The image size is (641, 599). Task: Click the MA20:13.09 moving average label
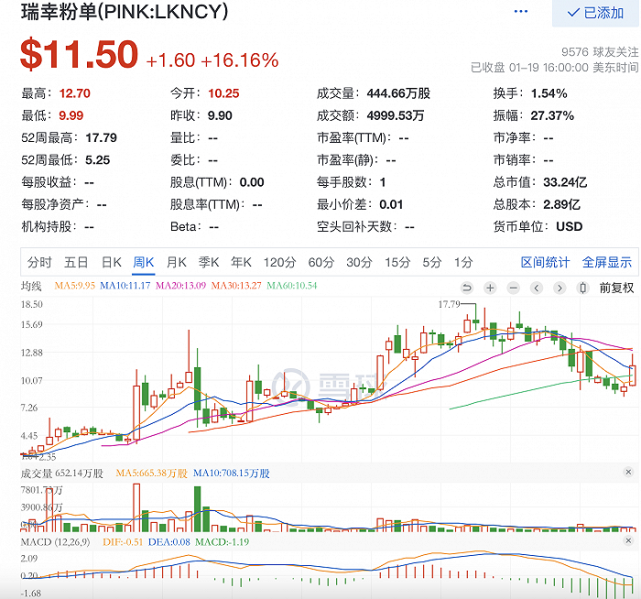tap(181, 285)
